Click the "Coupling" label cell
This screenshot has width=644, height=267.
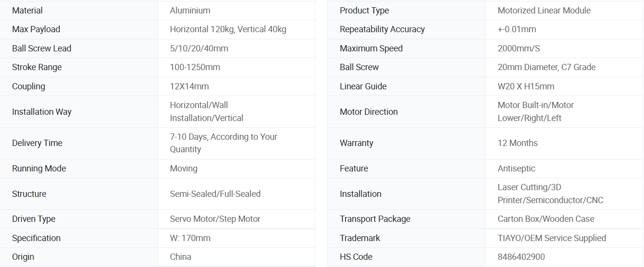(x=28, y=86)
